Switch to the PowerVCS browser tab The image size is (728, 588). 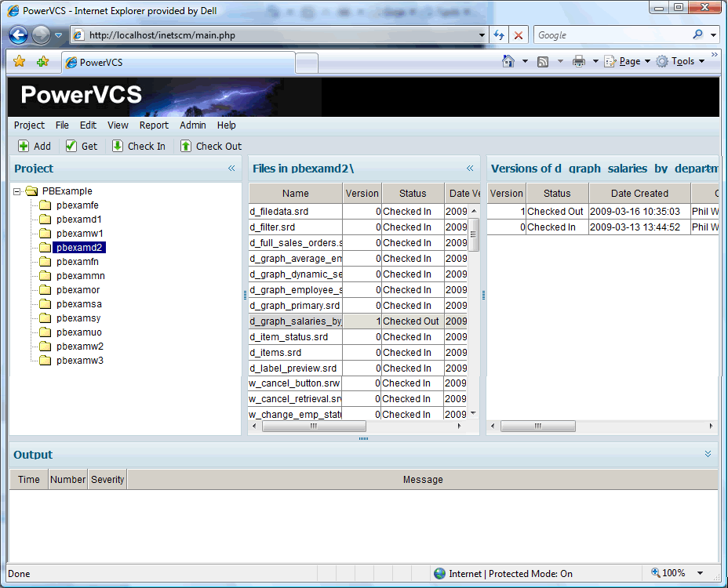pyautogui.click(x=178, y=63)
